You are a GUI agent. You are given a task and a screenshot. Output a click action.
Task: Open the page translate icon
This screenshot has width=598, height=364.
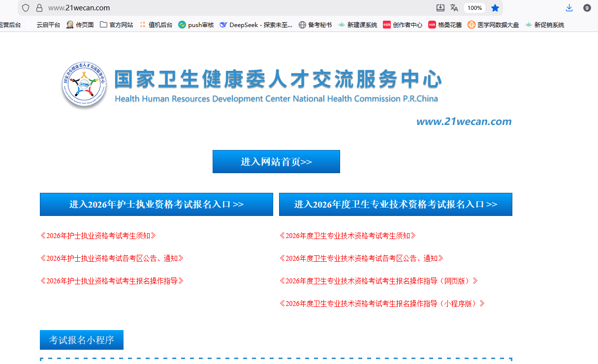[x=454, y=7]
